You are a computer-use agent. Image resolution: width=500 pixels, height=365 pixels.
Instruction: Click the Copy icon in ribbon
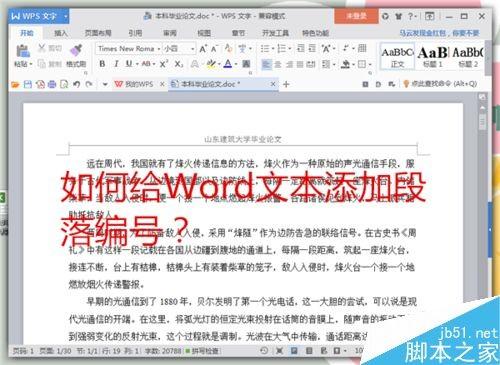[42, 63]
